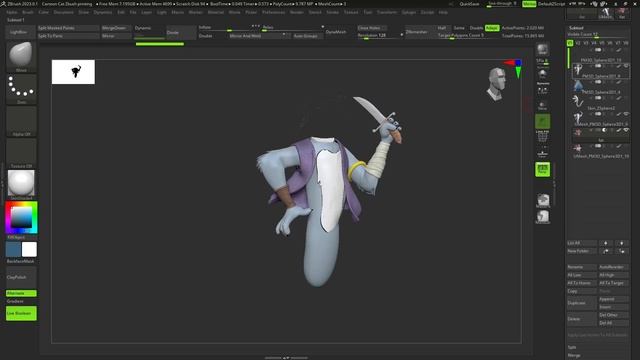Open the Zplugin menu
This screenshot has height=360, width=640.
click(409, 12)
